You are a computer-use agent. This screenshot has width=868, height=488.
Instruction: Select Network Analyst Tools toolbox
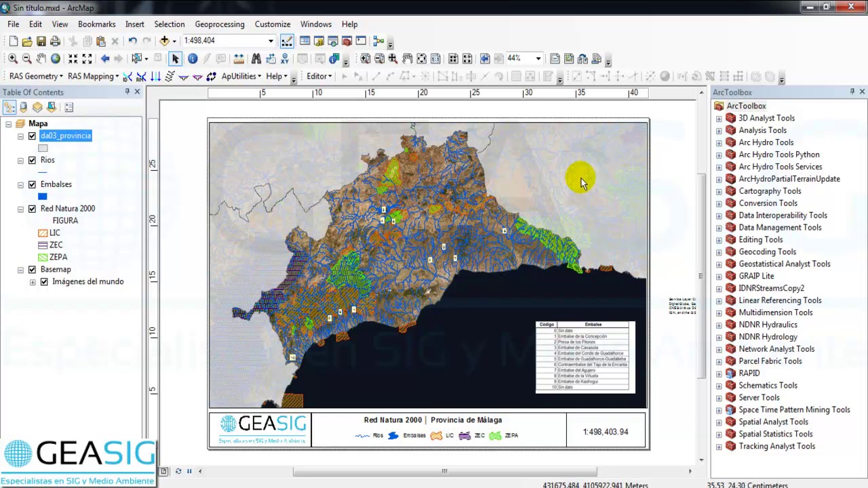click(x=776, y=349)
